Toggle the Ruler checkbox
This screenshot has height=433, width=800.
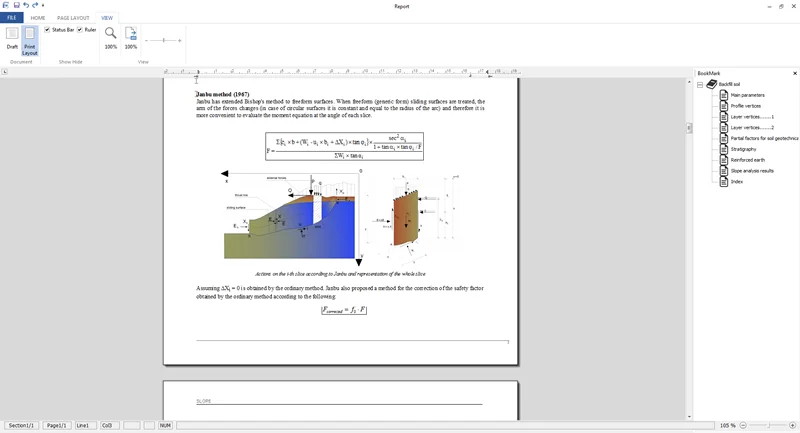point(80,30)
